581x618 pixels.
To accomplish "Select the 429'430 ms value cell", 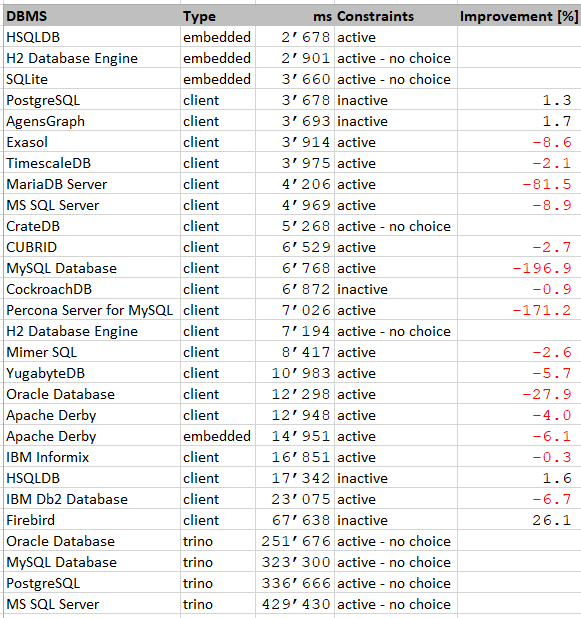I will [295, 604].
